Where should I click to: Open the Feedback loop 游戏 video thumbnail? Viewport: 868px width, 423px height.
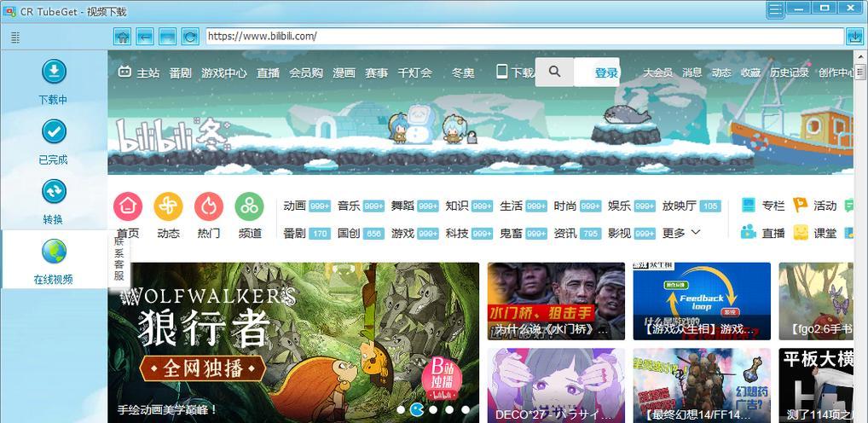tap(702, 301)
